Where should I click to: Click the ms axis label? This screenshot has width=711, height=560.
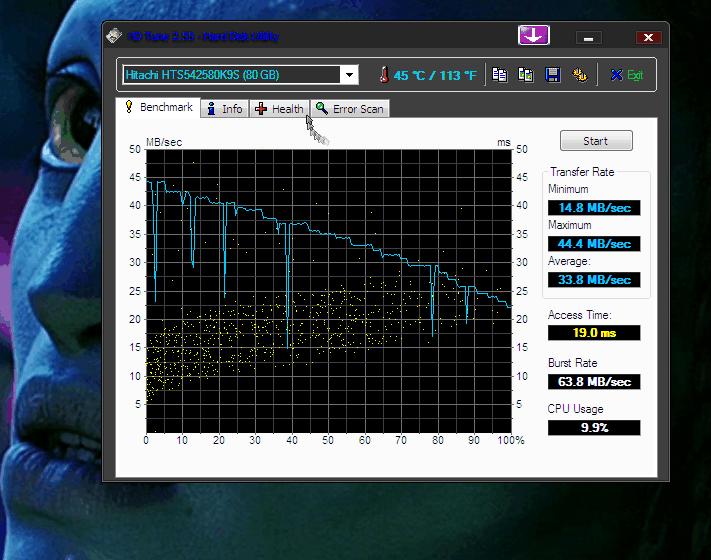coord(504,142)
